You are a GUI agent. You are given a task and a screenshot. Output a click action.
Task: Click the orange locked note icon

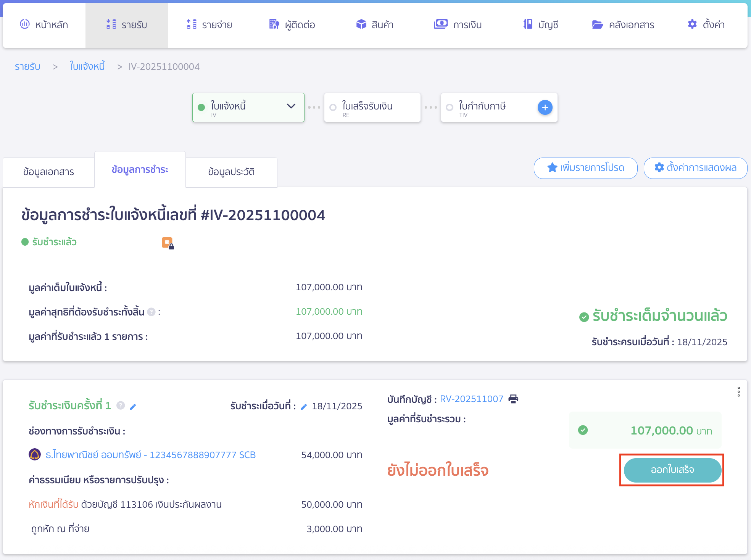[168, 243]
